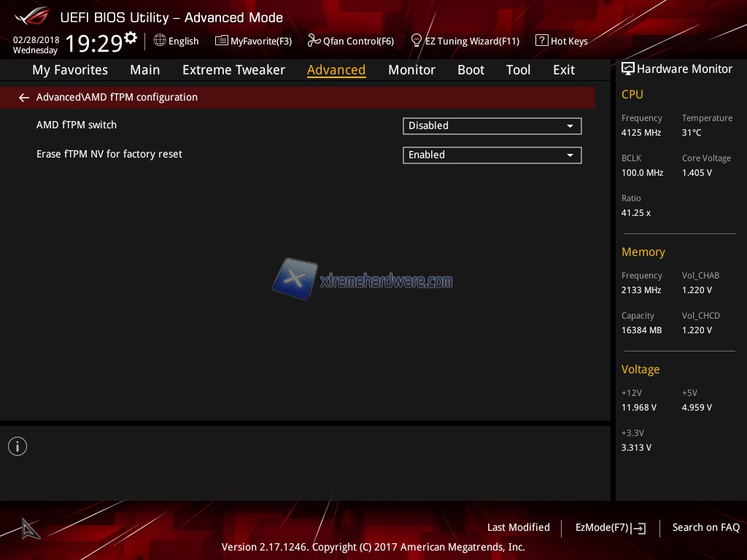Click the clock settings gear icon
This screenshot has height=560, width=747.
pyautogui.click(x=131, y=38)
